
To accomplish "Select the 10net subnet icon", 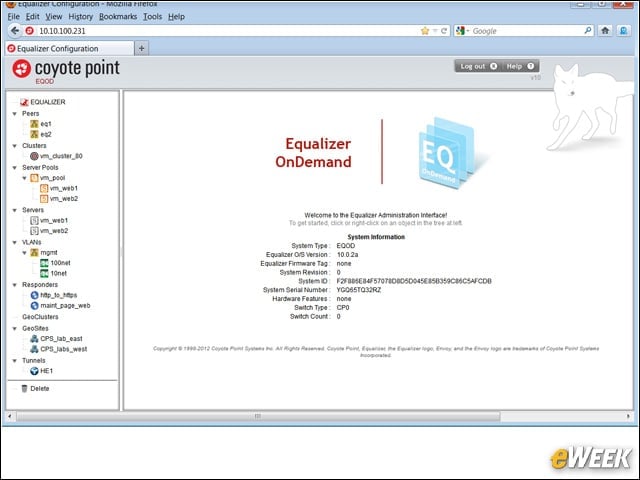I will pos(44,273).
